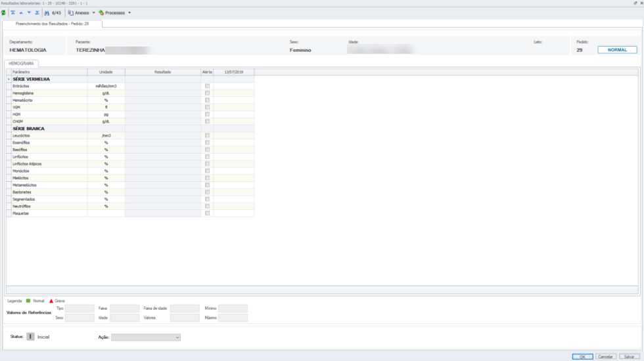This screenshot has height=361, width=644.
Task: Click the Máximo reference field
Action: click(x=233, y=318)
